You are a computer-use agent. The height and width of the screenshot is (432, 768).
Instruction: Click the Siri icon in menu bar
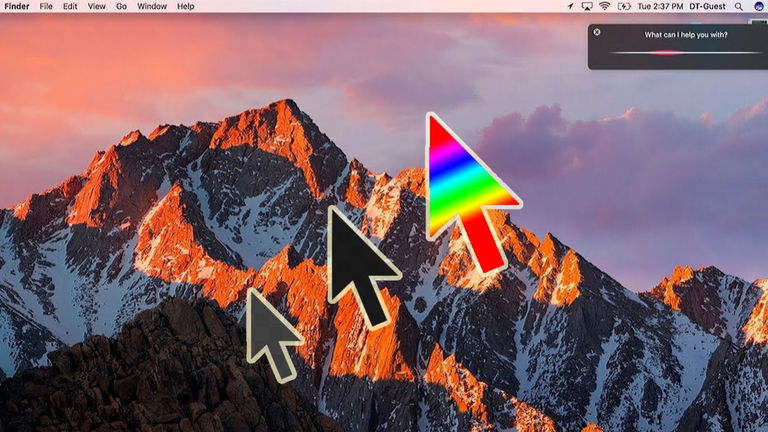pos(759,6)
